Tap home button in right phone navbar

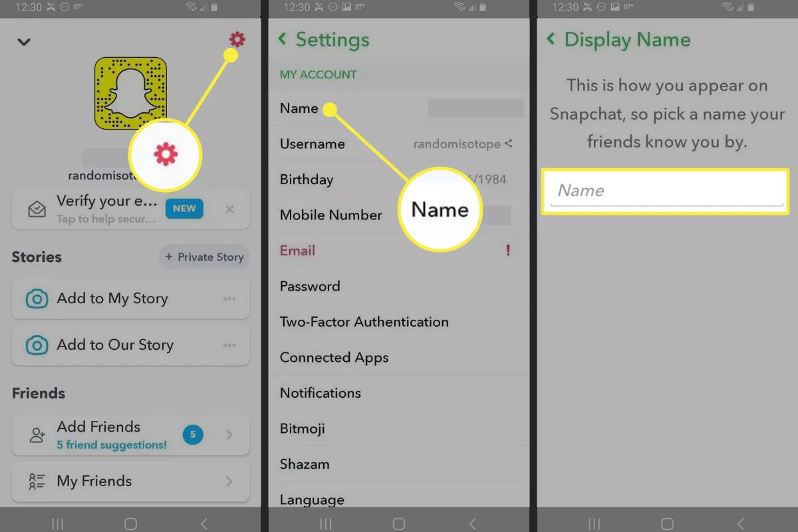668,523
